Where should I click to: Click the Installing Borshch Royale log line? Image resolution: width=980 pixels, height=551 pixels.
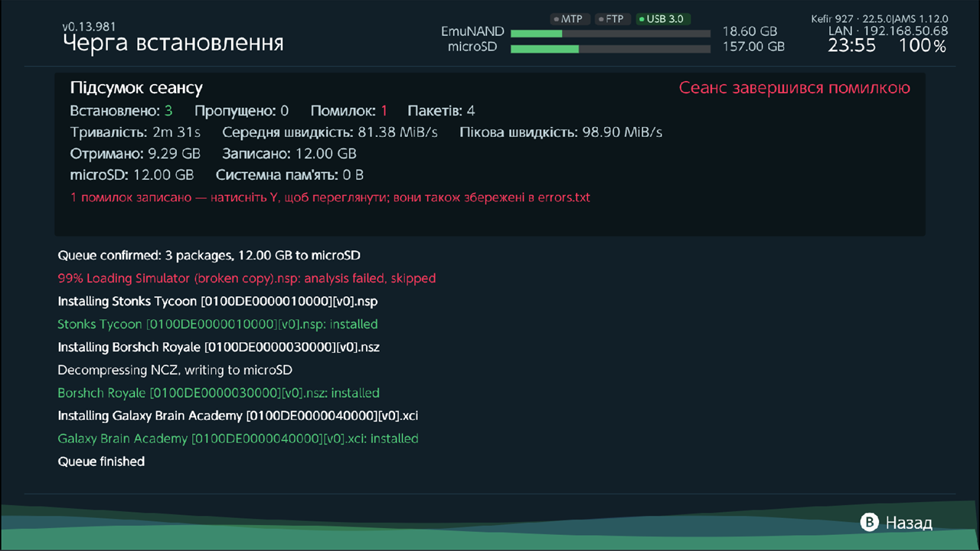tap(219, 347)
